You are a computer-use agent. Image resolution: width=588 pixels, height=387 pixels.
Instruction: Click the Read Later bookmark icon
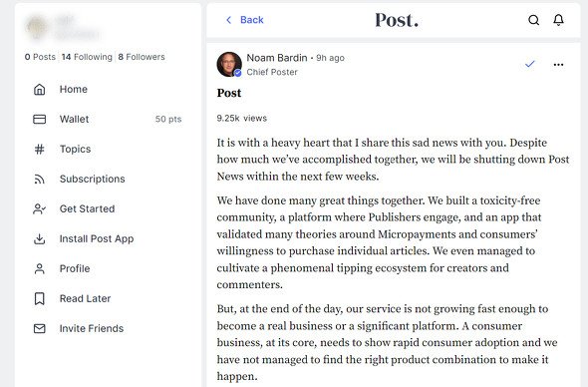pyautogui.click(x=40, y=299)
